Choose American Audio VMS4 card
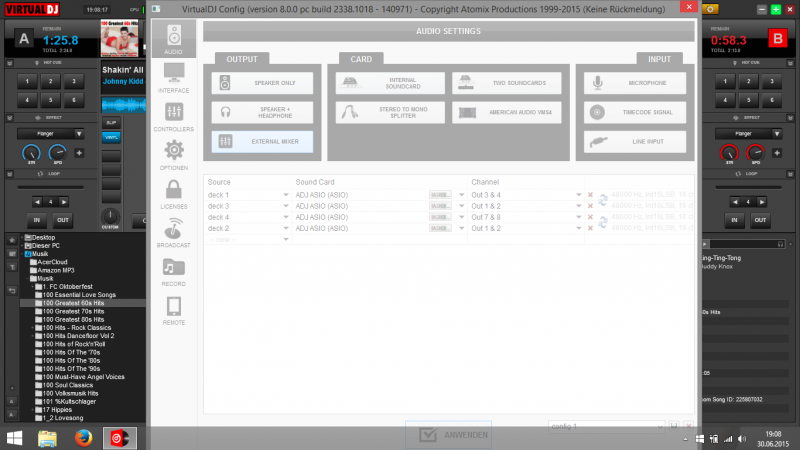Screen dimensions: 800x450 (507, 112)
